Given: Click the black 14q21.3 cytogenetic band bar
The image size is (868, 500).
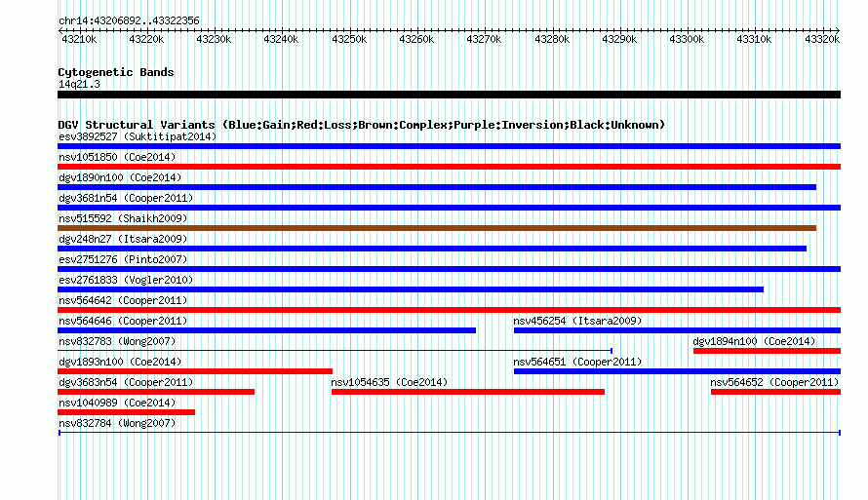Looking at the screenshot, I should (449, 95).
